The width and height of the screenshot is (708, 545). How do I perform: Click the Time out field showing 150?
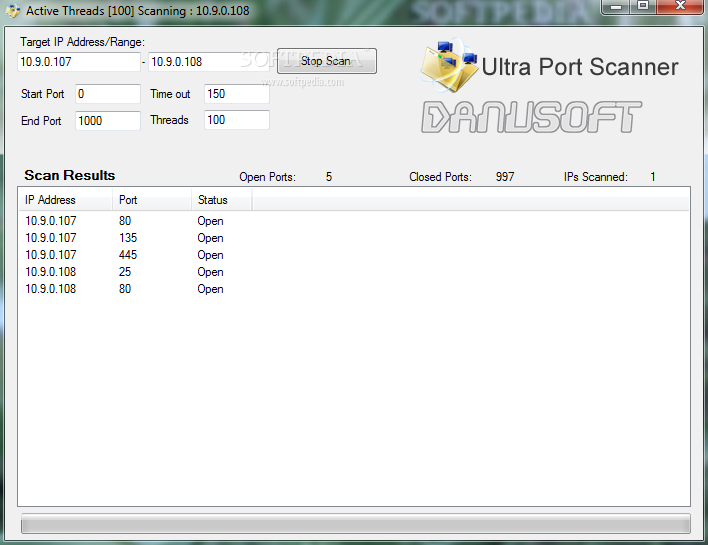[237, 94]
